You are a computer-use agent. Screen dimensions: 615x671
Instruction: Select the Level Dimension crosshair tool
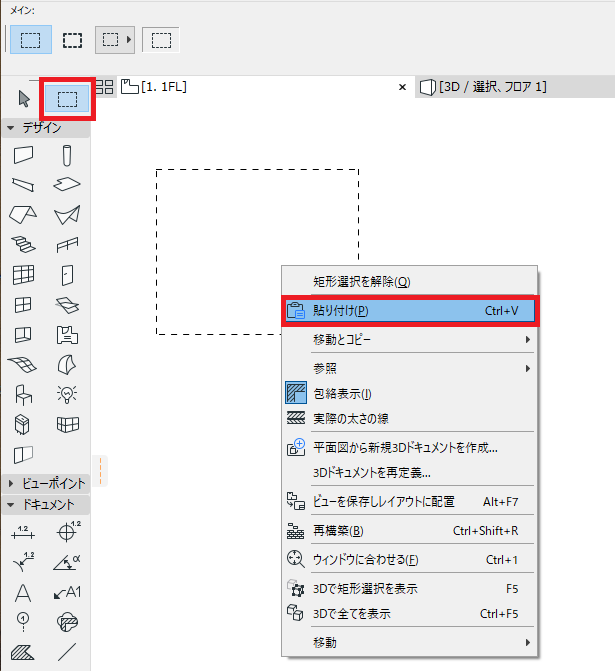pyautogui.click(x=68, y=531)
